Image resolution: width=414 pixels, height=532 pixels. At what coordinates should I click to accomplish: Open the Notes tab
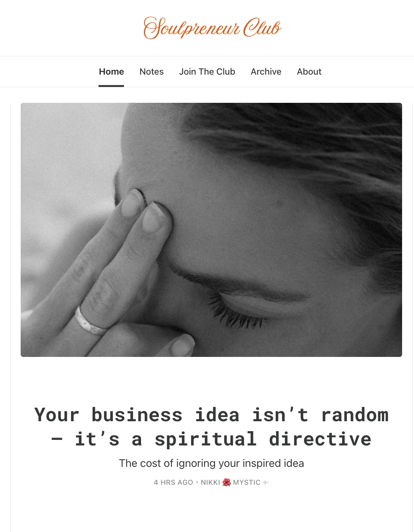(151, 71)
